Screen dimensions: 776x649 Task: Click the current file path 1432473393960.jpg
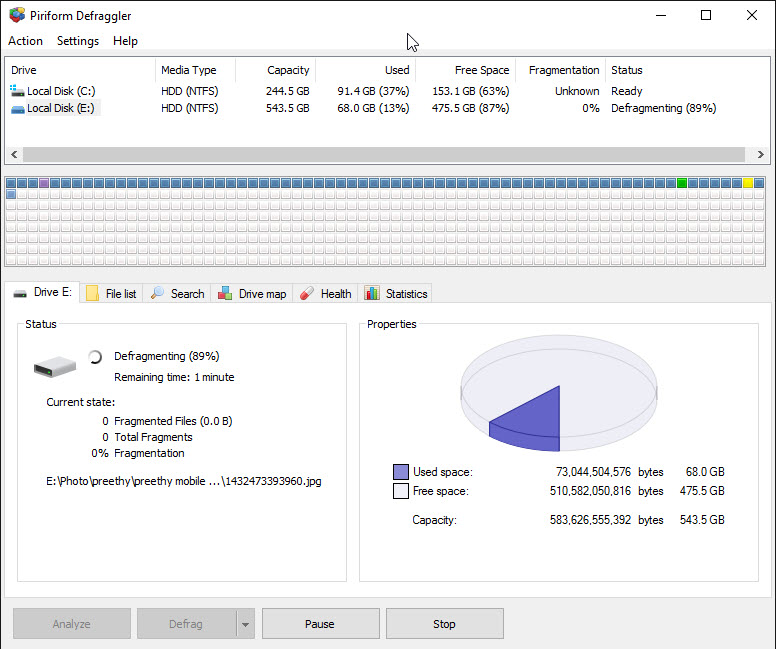click(184, 481)
